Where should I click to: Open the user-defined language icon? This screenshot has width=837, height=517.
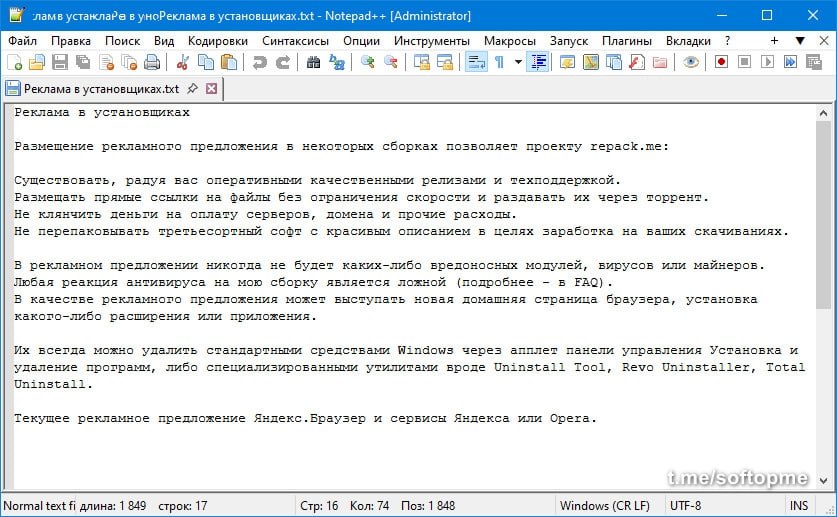pos(567,62)
